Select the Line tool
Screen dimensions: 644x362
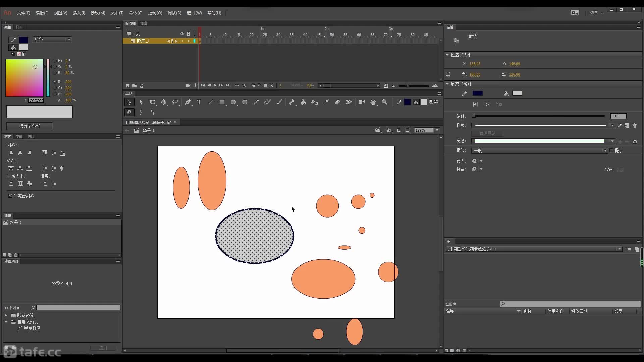(x=211, y=102)
